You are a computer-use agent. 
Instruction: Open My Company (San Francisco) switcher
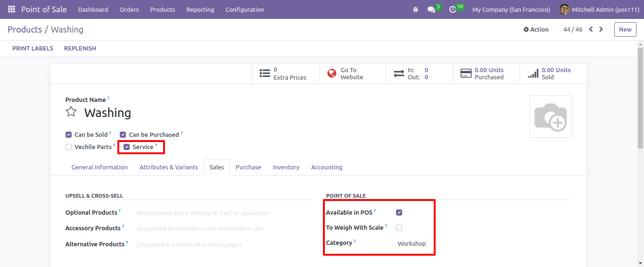point(511,9)
